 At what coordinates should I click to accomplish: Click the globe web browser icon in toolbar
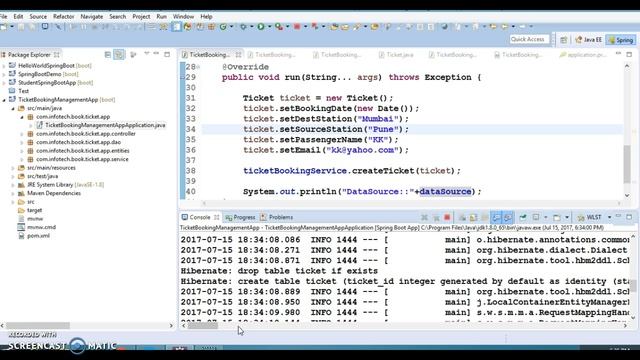click(x=444, y=27)
